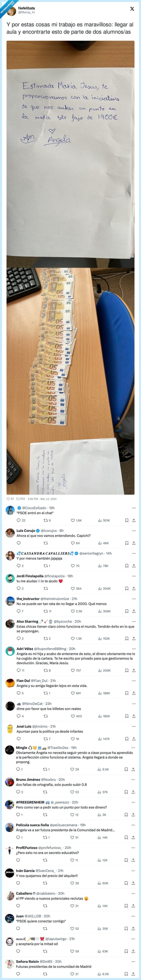The image size is (141, 980).
Task: Bookmark Flan Dul's reply
Action: point(127,693)
